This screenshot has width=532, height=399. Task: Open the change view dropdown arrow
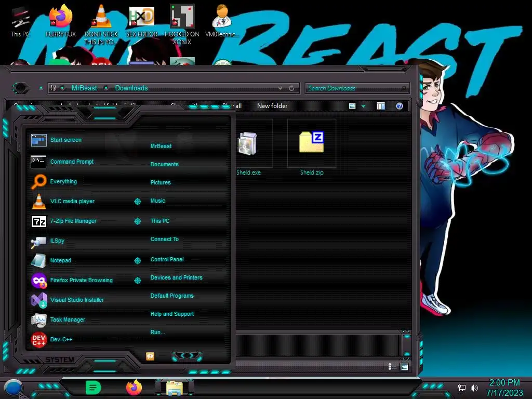pyautogui.click(x=363, y=106)
